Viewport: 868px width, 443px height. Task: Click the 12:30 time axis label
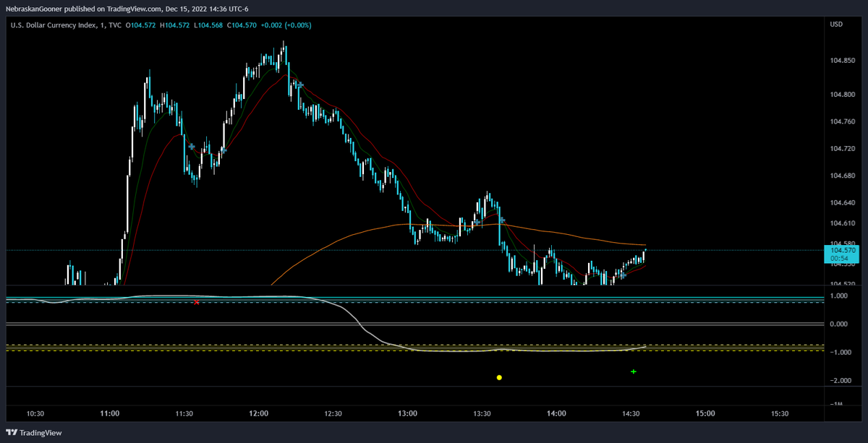(x=333, y=414)
